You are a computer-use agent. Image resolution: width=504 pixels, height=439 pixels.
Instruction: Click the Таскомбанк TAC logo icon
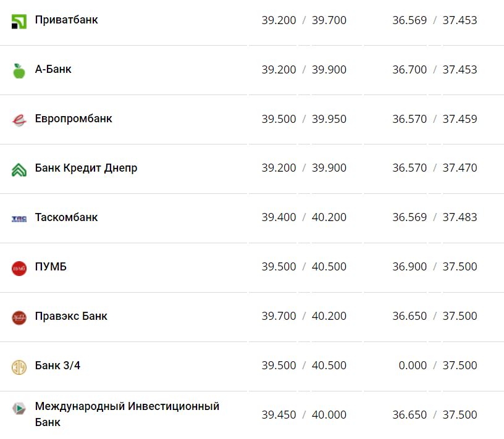[x=19, y=219]
